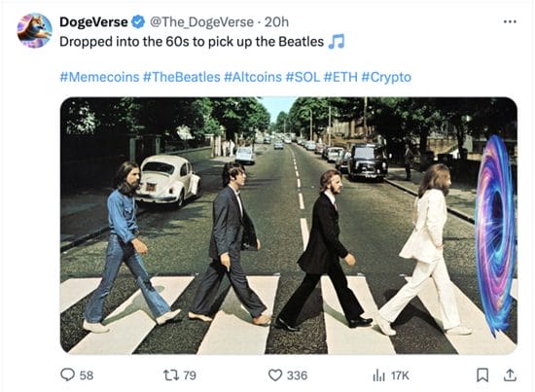Open the reply comment icon
This screenshot has width=535, height=392.
[67, 374]
